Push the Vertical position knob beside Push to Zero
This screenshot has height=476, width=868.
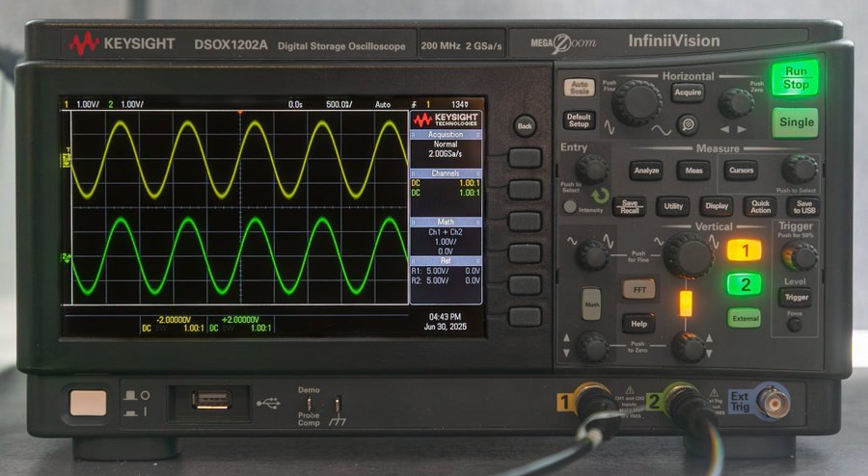[x=688, y=348]
